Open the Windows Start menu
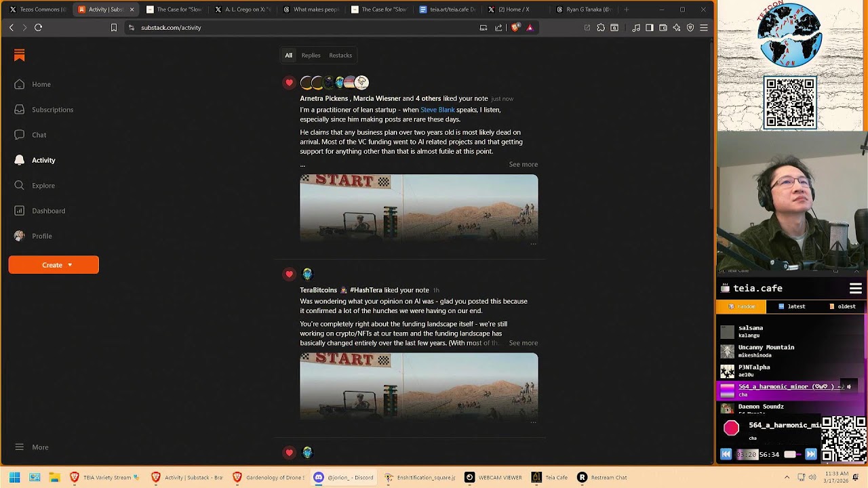 [14, 477]
